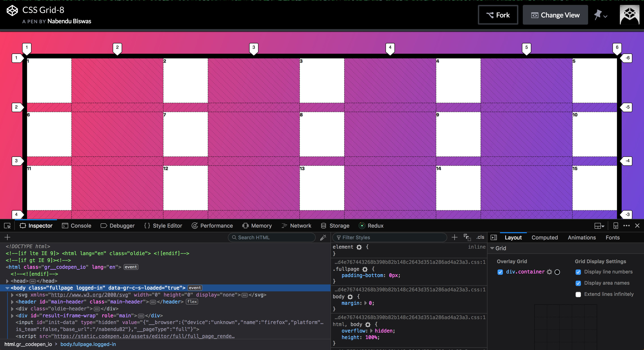644x350 pixels.
Task: Click highlighter icon next to .fullpage selector
Action: point(365,269)
